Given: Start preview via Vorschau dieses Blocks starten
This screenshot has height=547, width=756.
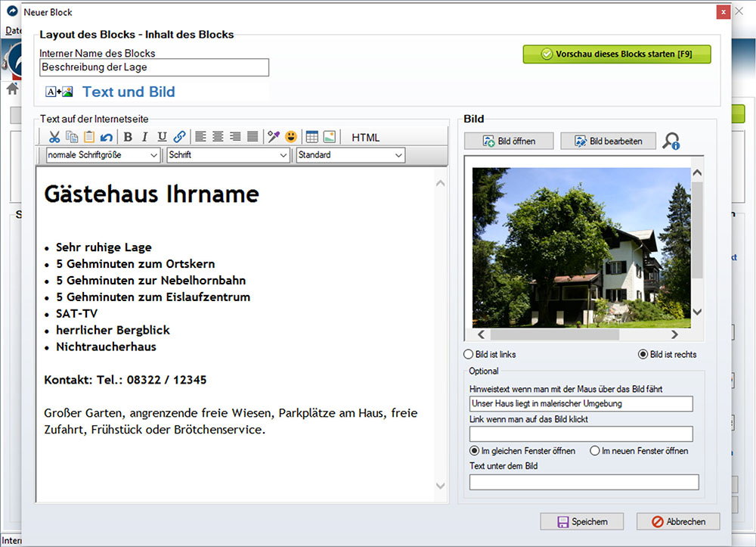Looking at the screenshot, I should pyautogui.click(x=617, y=54).
